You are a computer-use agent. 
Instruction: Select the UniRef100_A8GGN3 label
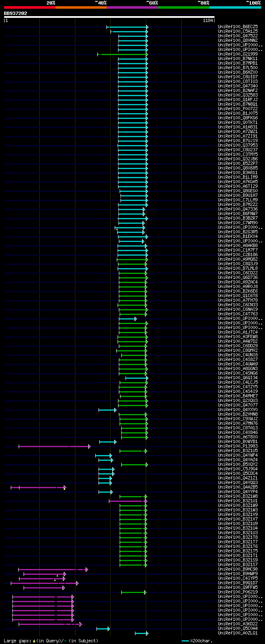coord(237,368)
